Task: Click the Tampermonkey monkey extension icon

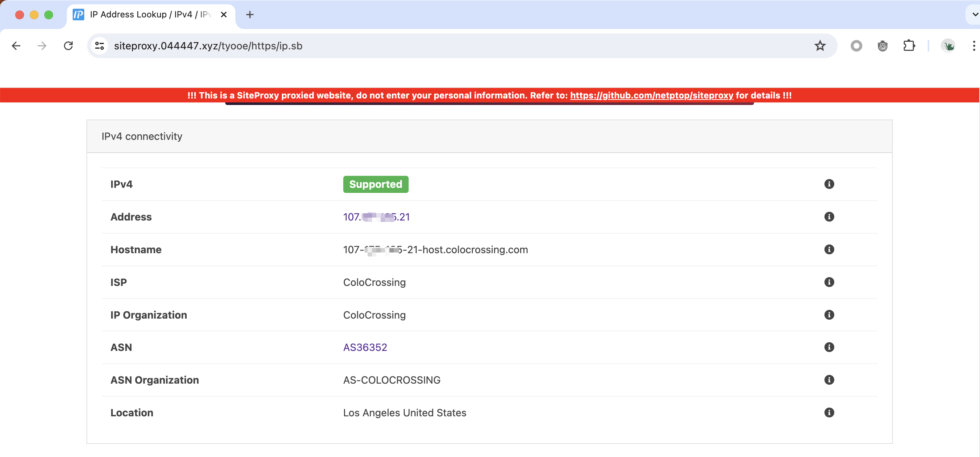Action: (x=883, y=46)
